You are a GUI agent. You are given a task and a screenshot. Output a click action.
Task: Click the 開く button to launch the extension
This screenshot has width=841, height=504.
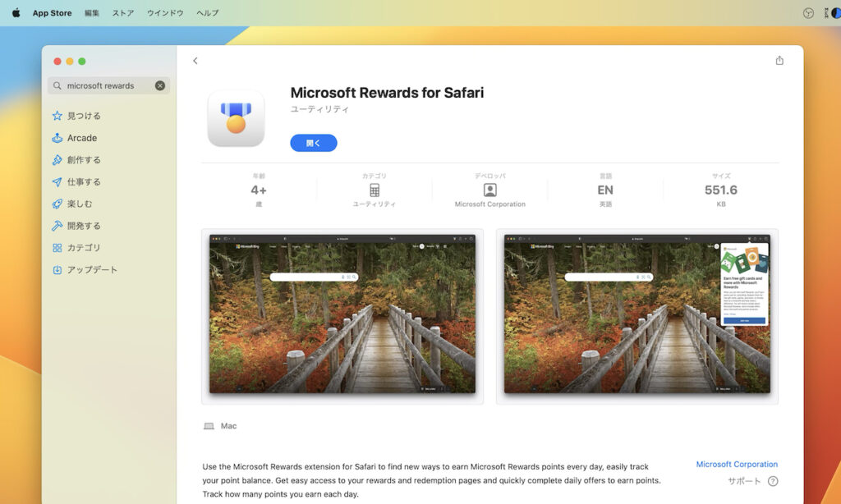pos(313,142)
